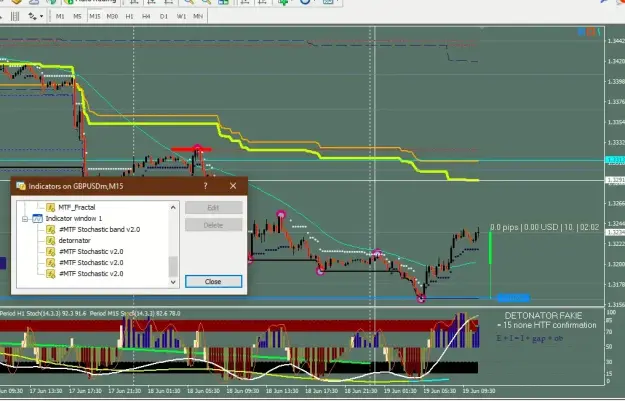Image resolution: width=625 pixels, height=401 pixels.
Task: Switch chart to MN timeframe
Action: (x=198, y=16)
